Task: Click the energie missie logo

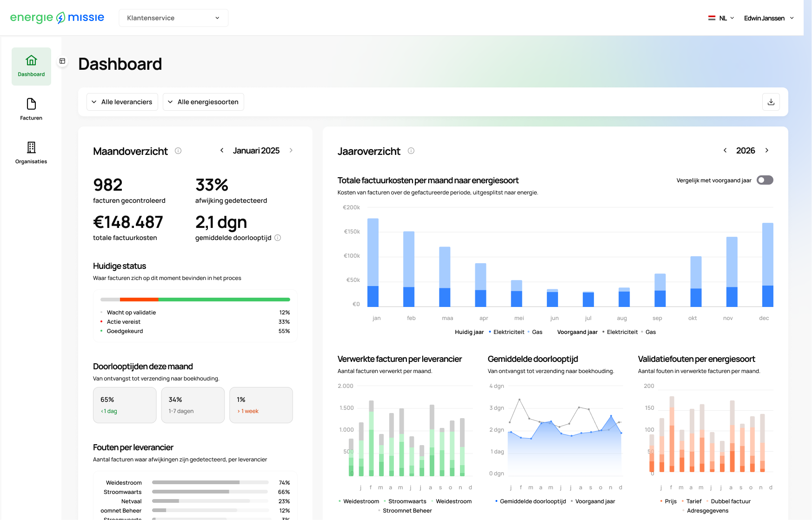Action: pyautogui.click(x=57, y=18)
